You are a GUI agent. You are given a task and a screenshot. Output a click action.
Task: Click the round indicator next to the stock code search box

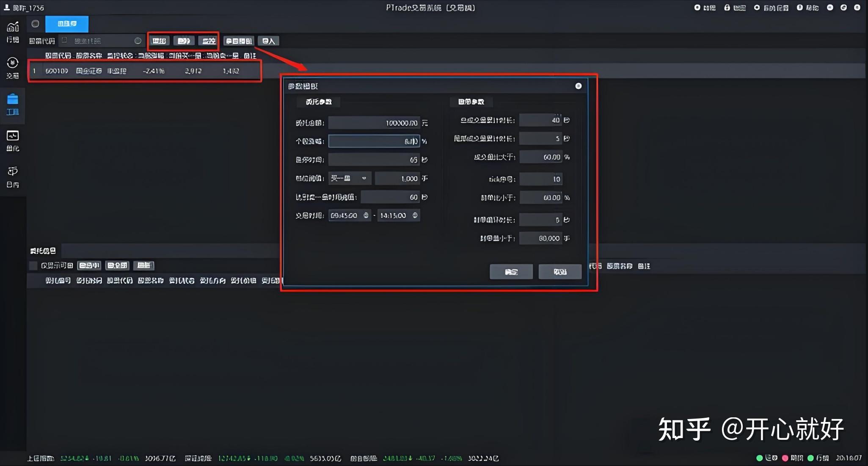pyautogui.click(x=138, y=41)
